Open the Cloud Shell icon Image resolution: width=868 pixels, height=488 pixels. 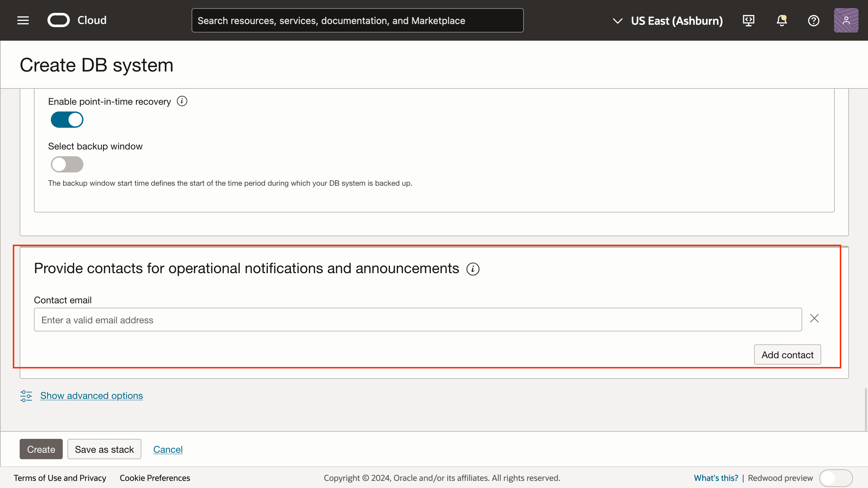(748, 20)
